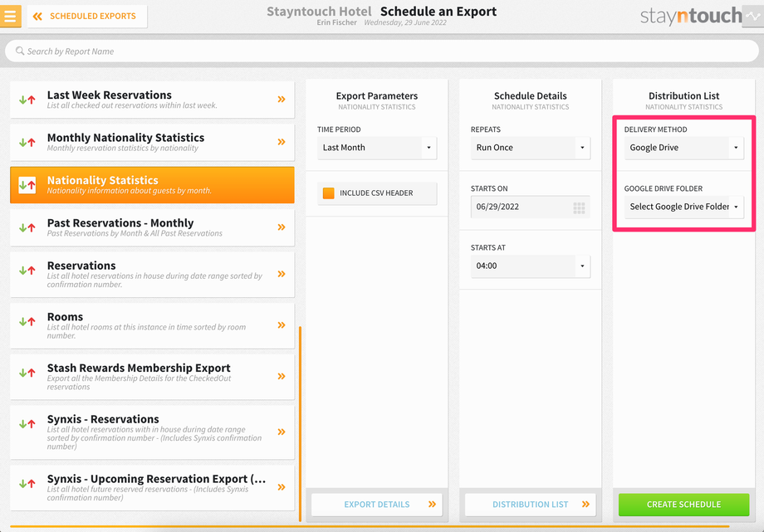
Task: Click export arrows icon for Nationality Statistics
Action: (27, 185)
